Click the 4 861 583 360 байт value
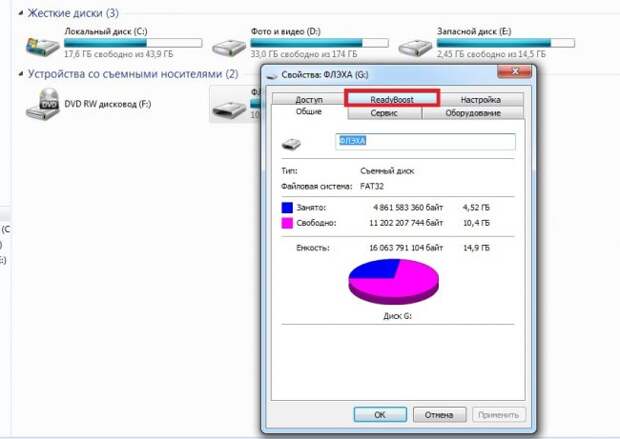620x439 pixels. click(x=408, y=207)
